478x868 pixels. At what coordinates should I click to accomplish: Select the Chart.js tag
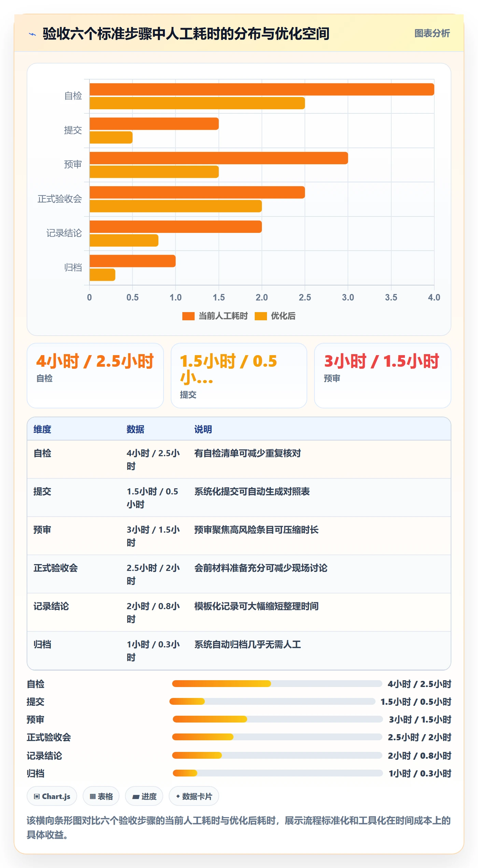[52, 796]
